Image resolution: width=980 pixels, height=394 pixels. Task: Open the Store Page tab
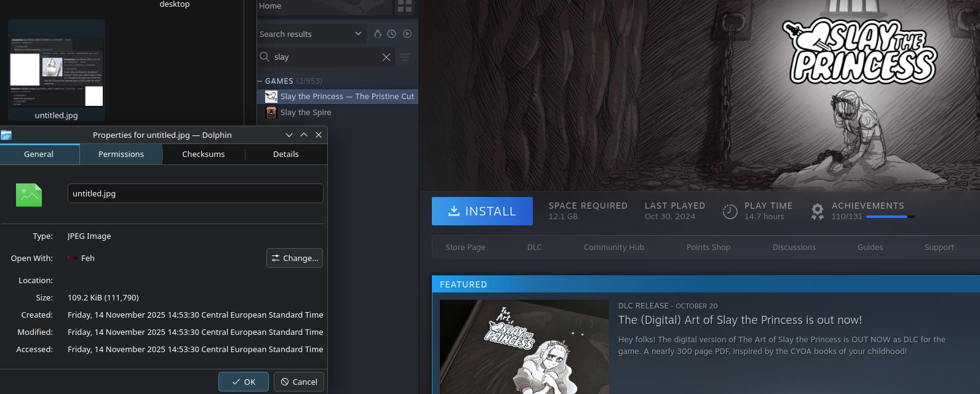click(x=465, y=247)
